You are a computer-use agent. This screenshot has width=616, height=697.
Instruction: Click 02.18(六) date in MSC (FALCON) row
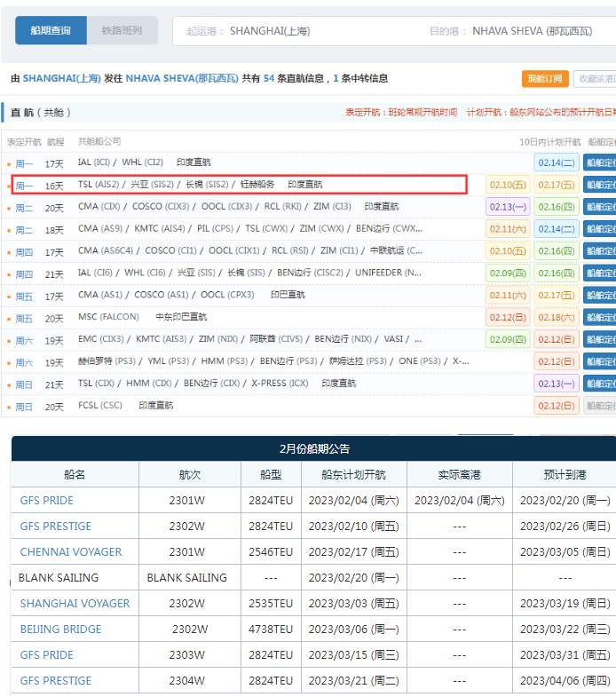tap(557, 317)
